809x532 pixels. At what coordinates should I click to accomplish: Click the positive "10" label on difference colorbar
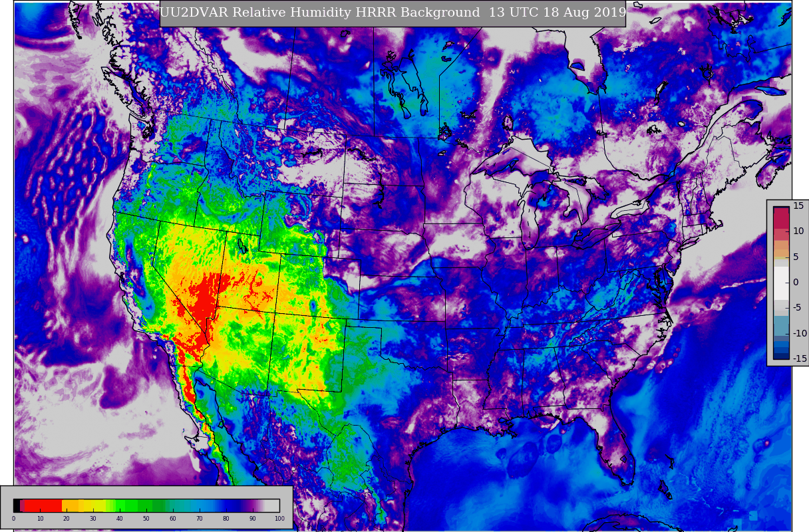(798, 231)
